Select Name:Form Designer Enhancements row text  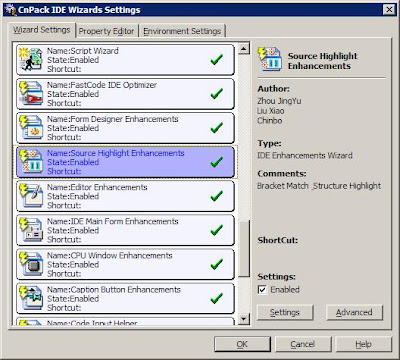[113, 119]
